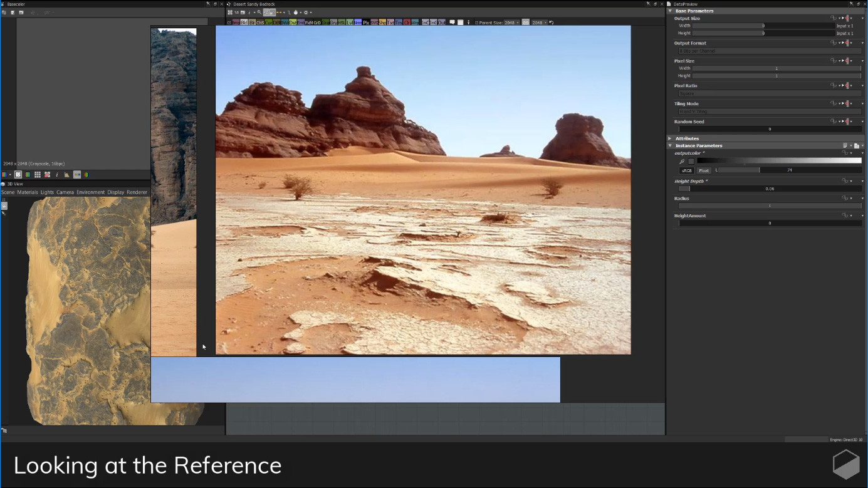The width and height of the screenshot is (868, 488).
Task: Add an HSL node from the graph toolbar
Action: (342, 23)
